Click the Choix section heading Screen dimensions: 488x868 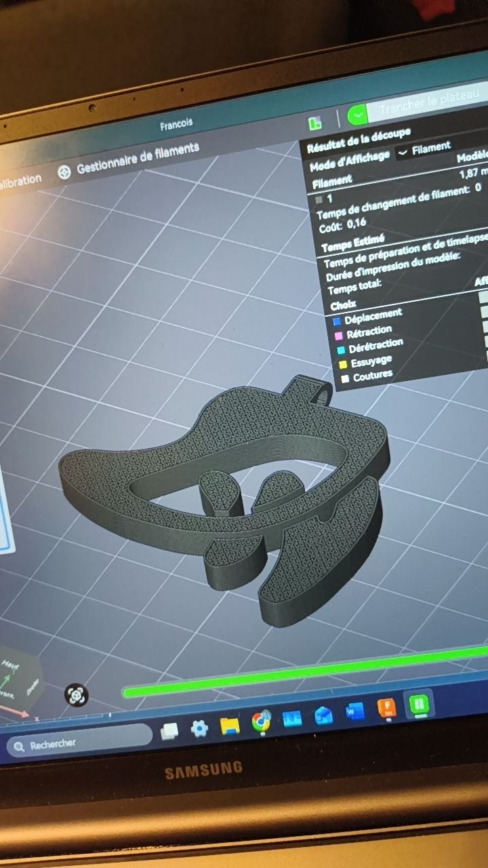[343, 304]
